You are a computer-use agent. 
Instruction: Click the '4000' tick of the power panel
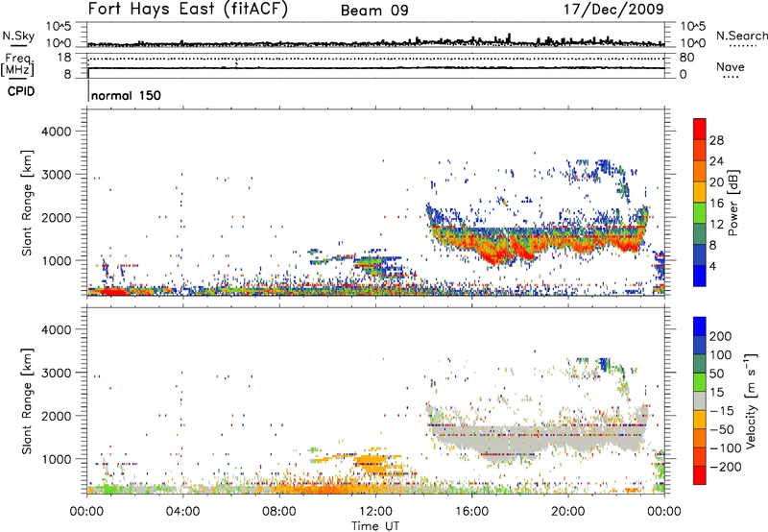pos(56,132)
